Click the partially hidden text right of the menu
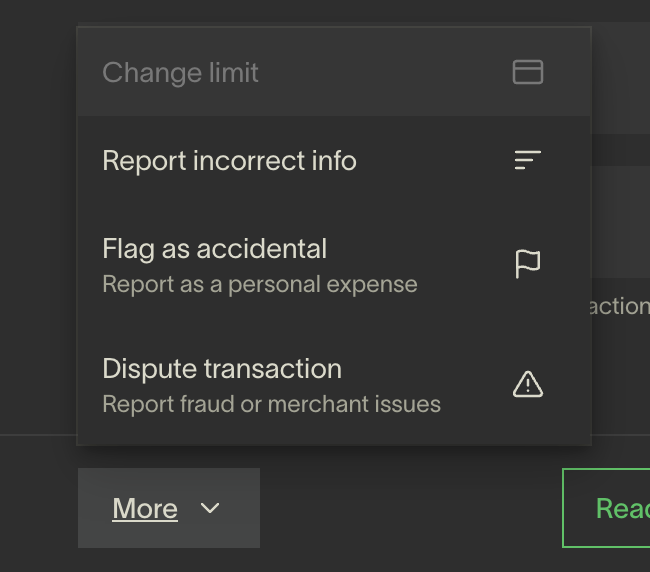Viewport: 650px width, 572px height. [620, 306]
